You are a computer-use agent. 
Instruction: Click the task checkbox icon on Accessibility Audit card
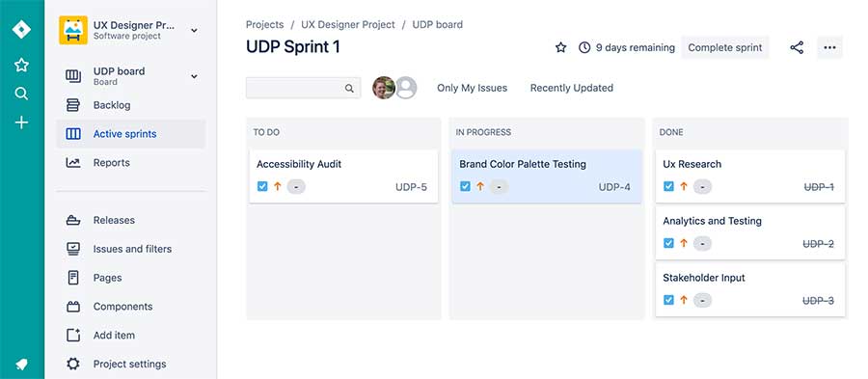262,186
